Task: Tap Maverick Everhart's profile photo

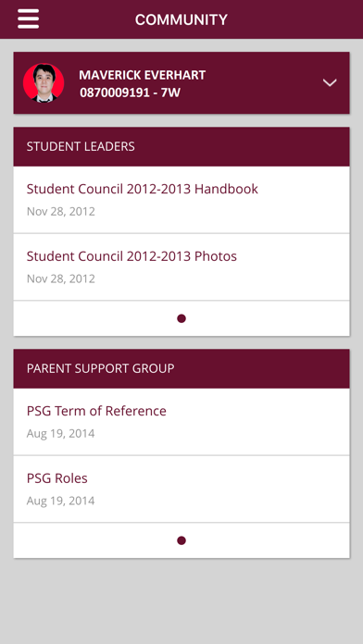Action: pyautogui.click(x=44, y=82)
